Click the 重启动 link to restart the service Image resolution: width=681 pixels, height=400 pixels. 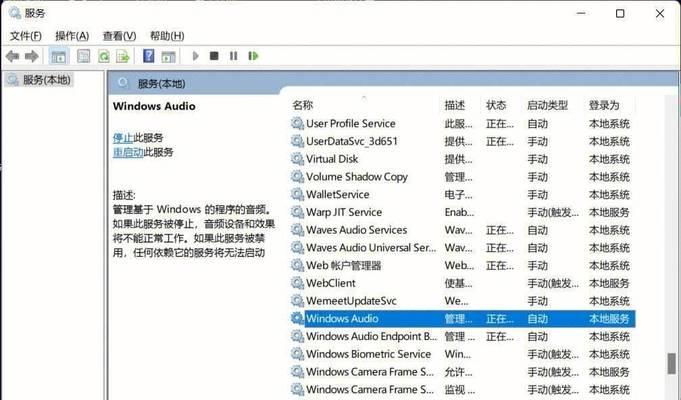click(128, 152)
